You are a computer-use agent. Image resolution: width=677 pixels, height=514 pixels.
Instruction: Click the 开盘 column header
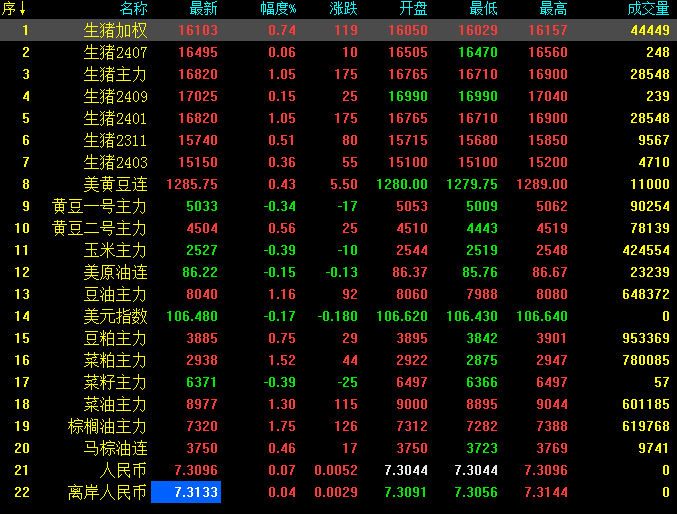(x=413, y=9)
